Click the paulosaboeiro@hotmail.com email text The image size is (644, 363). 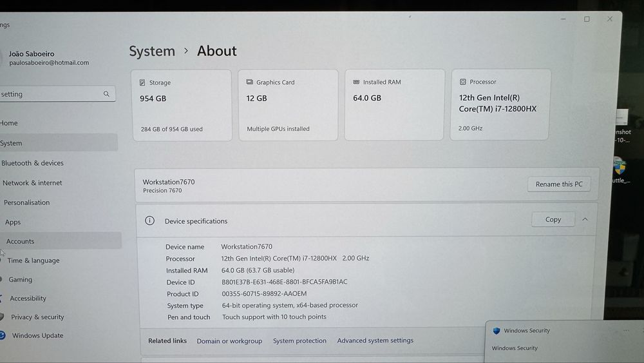pyautogui.click(x=49, y=63)
